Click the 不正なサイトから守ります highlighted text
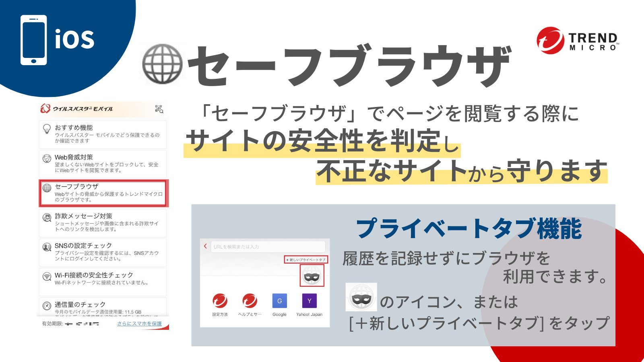 point(462,171)
